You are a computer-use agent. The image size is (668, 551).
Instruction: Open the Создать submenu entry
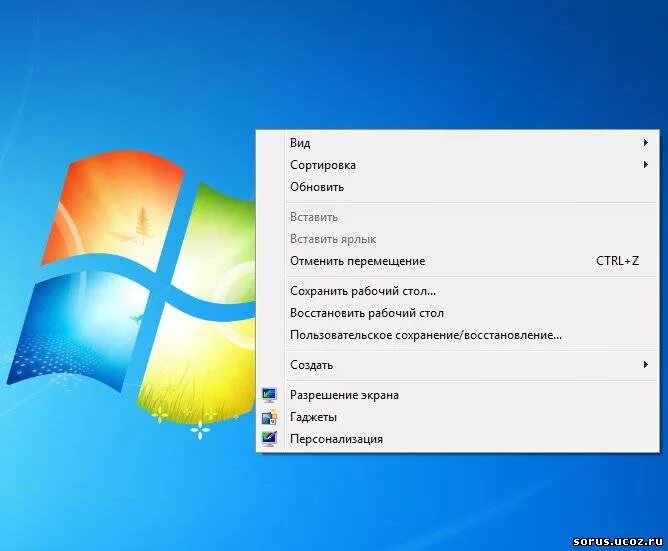tap(457, 365)
